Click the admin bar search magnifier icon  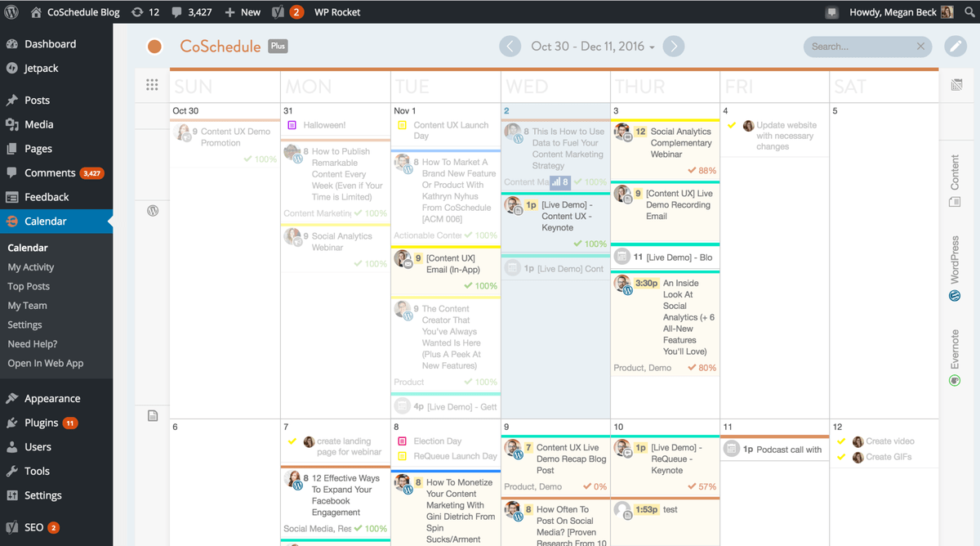coord(969,12)
